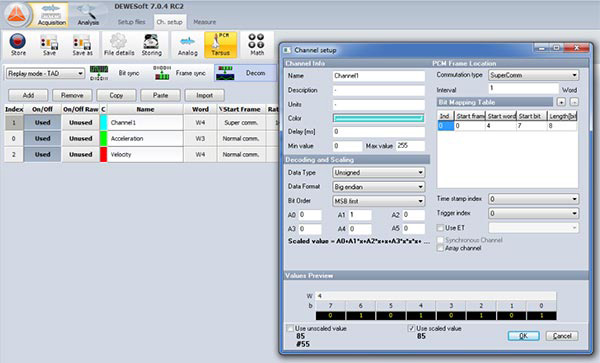Enable the Use ET checkbox

[440, 228]
